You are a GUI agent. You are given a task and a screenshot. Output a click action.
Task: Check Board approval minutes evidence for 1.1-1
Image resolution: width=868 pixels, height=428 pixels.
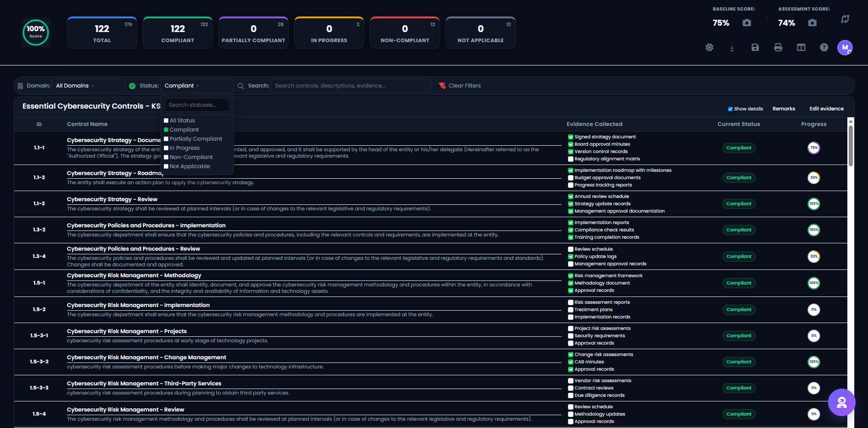pos(570,144)
